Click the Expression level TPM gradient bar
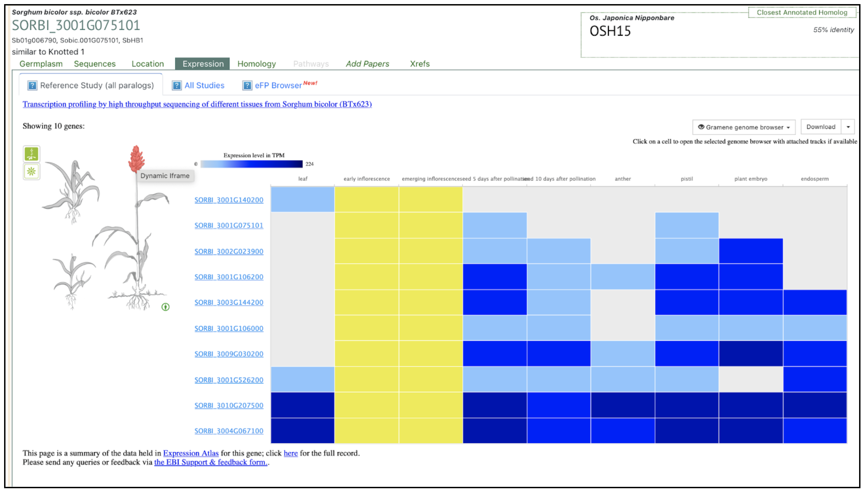Screen dimensions: 868x493 click(x=251, y=164)
